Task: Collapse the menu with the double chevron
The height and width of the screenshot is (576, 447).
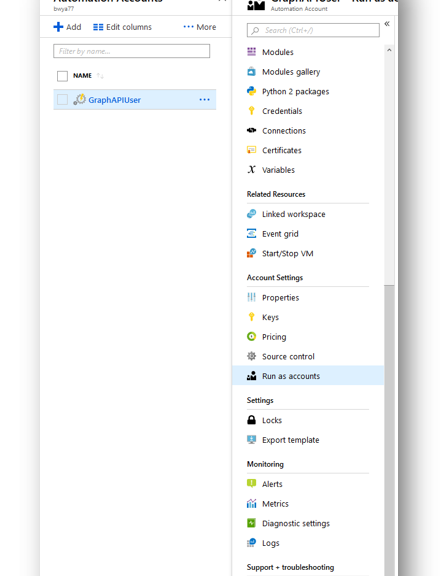Action: (387, 24)
